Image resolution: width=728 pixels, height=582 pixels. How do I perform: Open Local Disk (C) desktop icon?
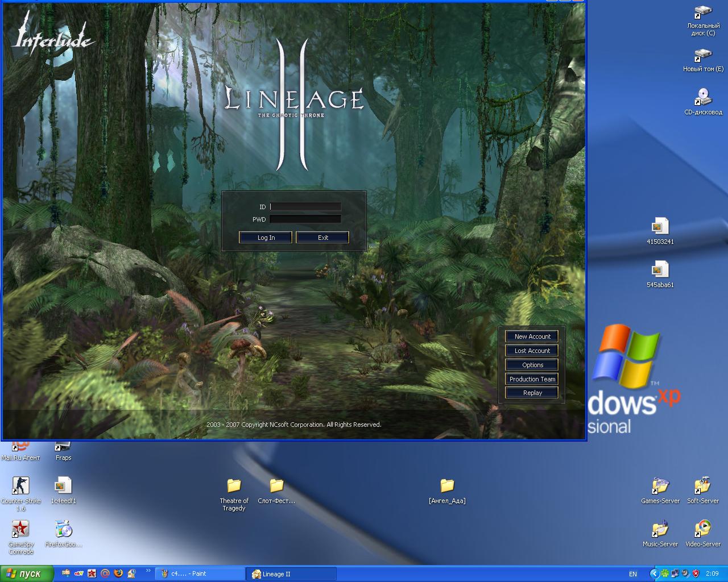(x=703, y=20)
